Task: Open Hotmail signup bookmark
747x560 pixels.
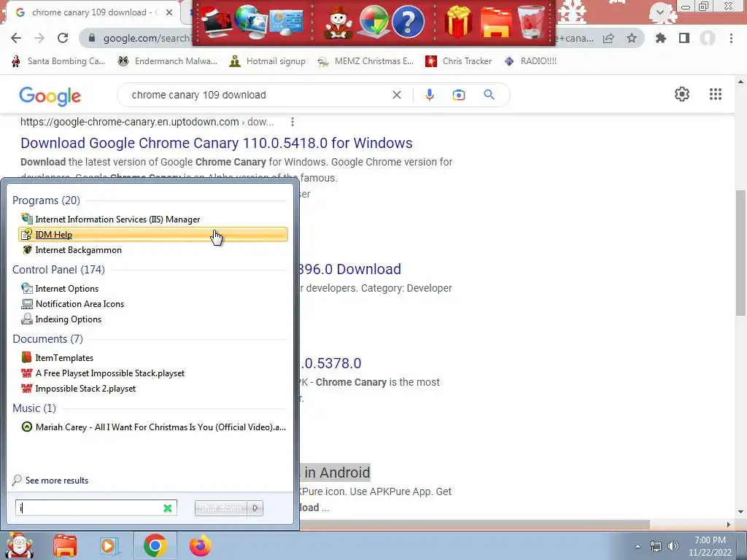Action: pos(267,61)
